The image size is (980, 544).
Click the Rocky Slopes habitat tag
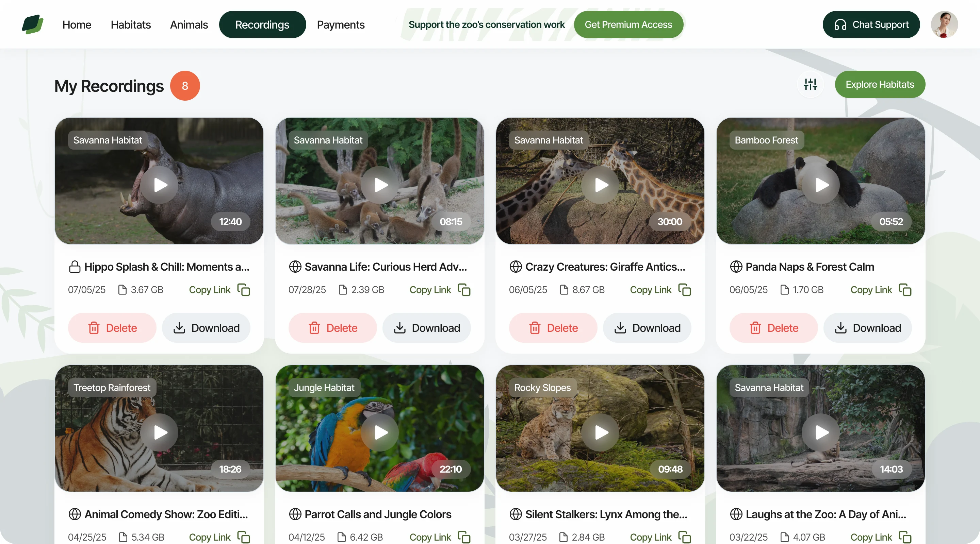542,387
